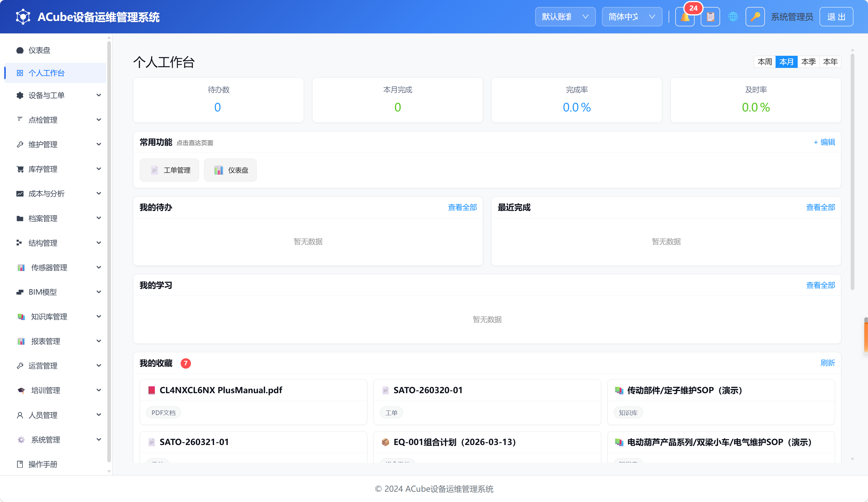Viewport: 868px width, 502px height.
Task: Open the 工单管理 shortcut tile
Action: point(169,170)
